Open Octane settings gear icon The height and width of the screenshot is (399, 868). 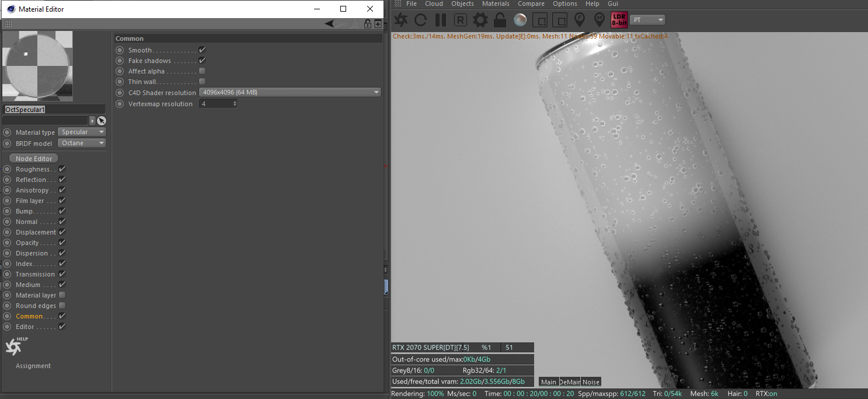click(x=480, y=20)
